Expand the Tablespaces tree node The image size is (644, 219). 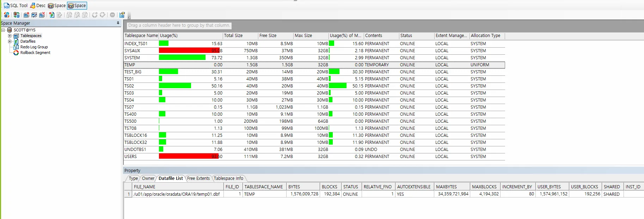coord(10,36)
